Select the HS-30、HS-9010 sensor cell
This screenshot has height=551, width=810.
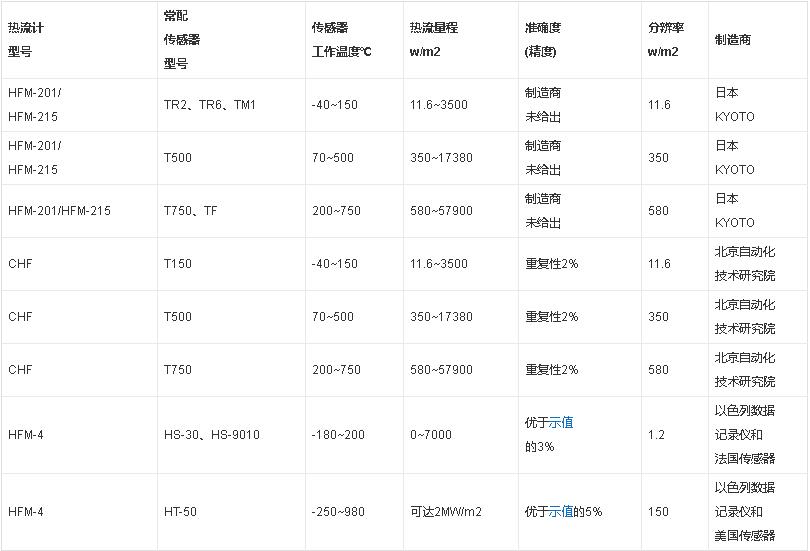click(212, 435)
